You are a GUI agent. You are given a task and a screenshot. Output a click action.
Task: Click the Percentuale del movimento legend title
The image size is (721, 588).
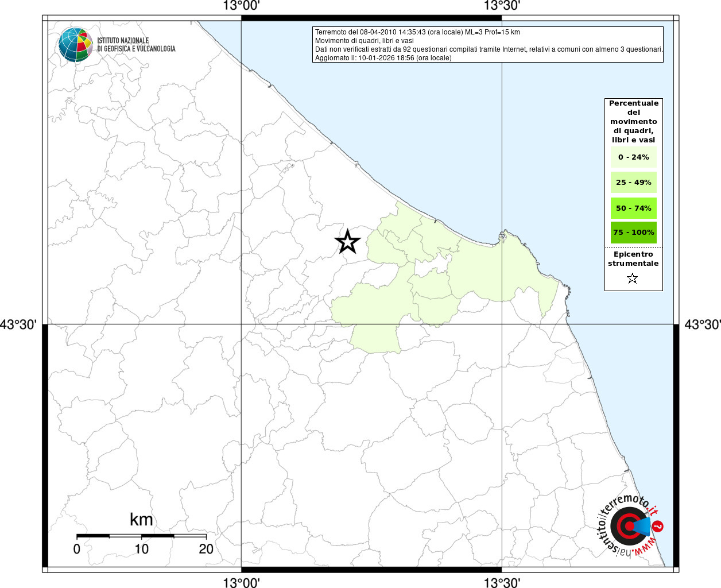(x=633, y=121)
